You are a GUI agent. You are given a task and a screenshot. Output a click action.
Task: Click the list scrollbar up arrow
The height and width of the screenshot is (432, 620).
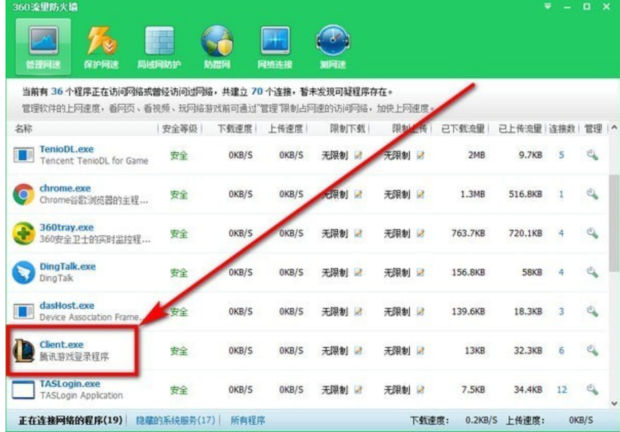pyautogui.click(x=614, y=128)
